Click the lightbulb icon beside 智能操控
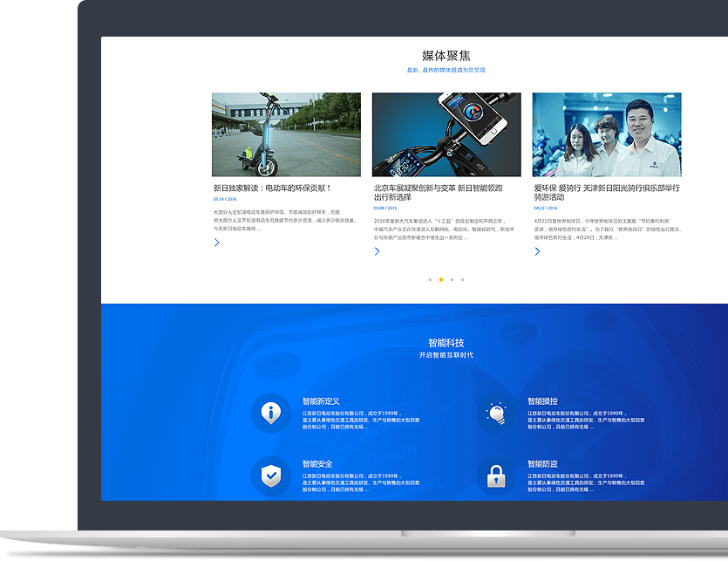The image size is (728, 561). click(495, 413)
